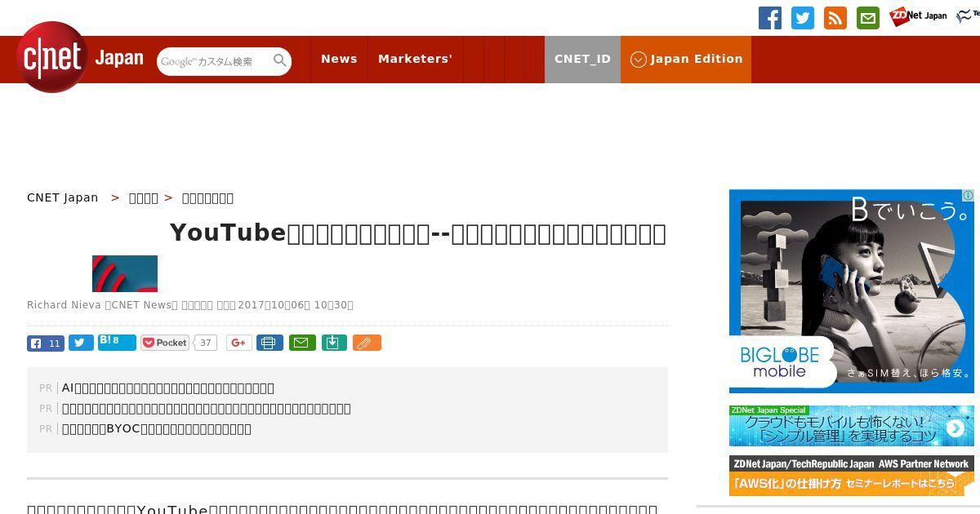980x514 pixels.
Task: Open the RSS feed icon in header
Action: 835,18
